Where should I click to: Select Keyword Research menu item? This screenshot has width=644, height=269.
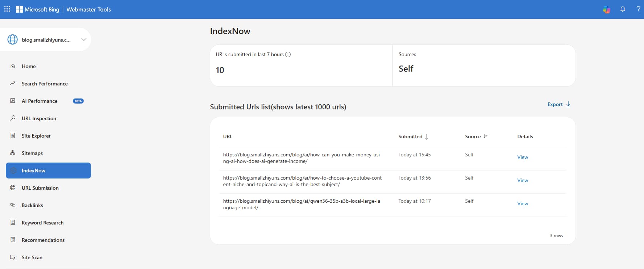[42, 223]
